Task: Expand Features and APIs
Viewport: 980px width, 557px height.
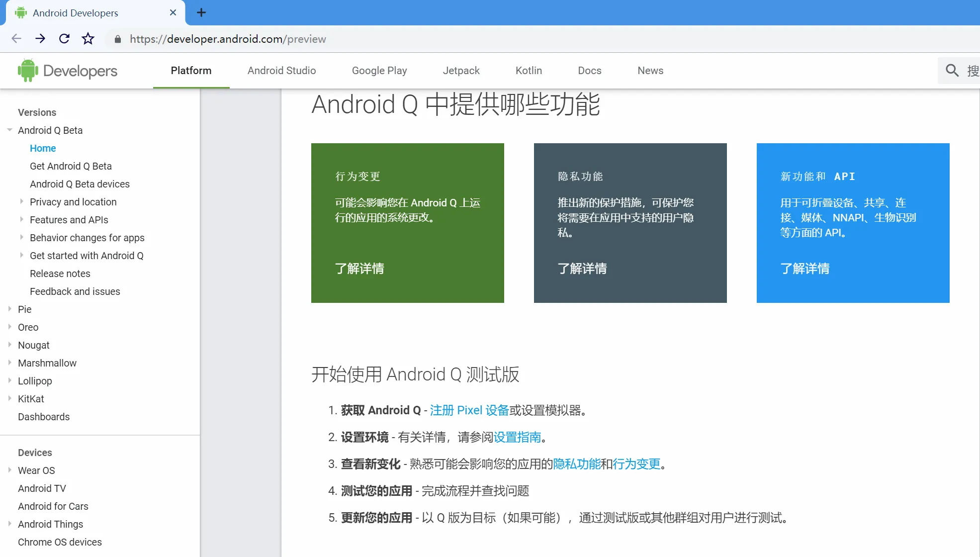Action: tap(21, 219)
